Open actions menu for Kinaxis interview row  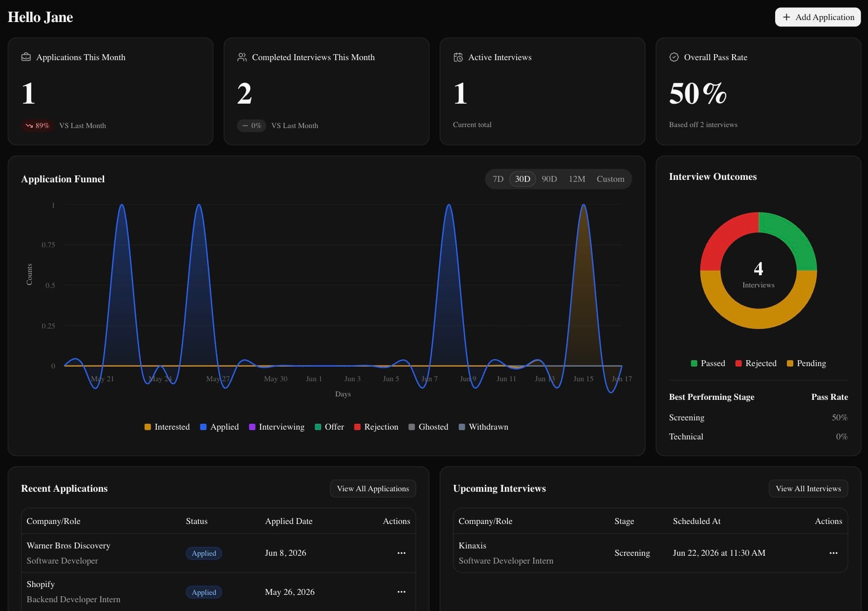point(833,553)
